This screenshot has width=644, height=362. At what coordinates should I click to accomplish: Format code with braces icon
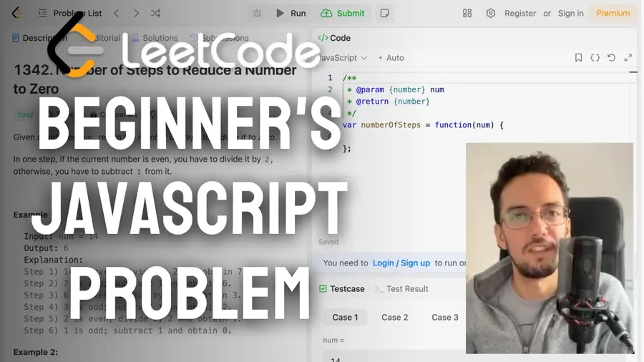pyautogui.click(x=595, y=58)
